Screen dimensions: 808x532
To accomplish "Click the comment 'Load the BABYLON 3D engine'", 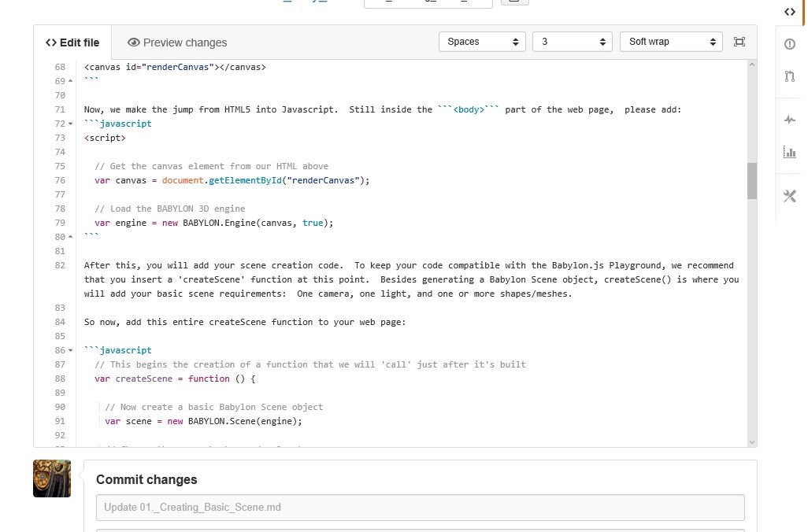I will [170, 209].
